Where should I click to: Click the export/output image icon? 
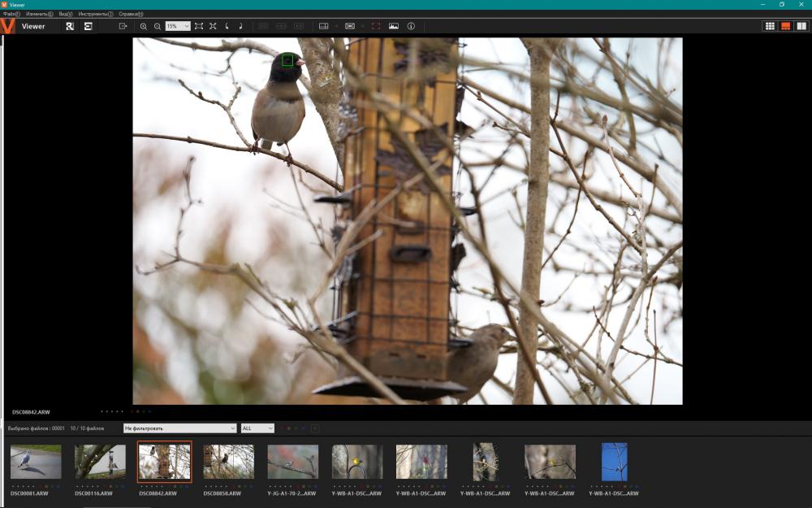(123, 26)
